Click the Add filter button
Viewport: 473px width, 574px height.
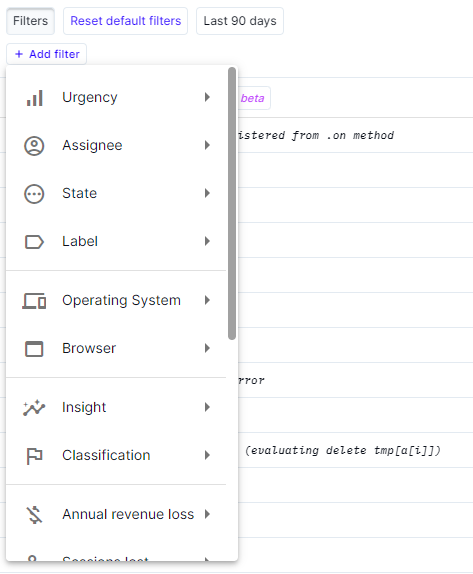[46, 54]
